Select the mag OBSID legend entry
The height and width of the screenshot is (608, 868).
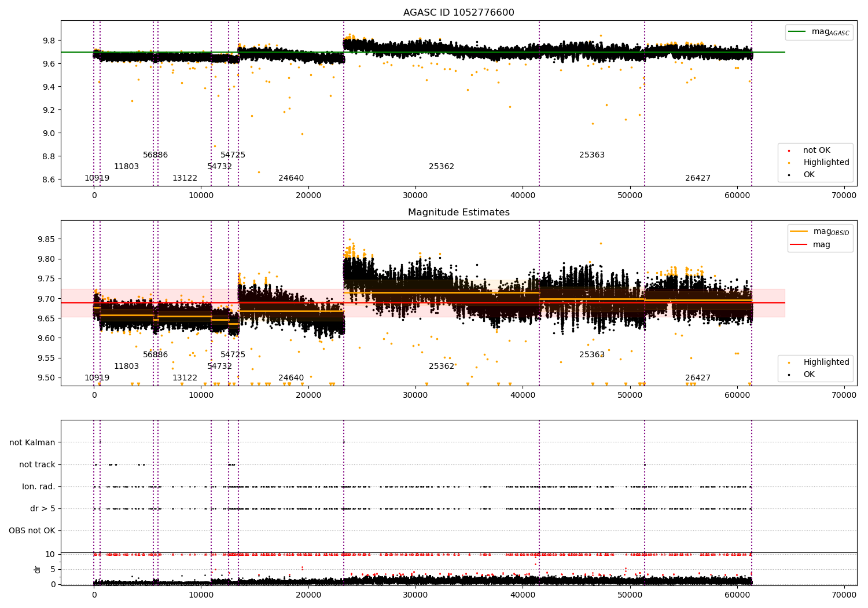click(819, 232)
